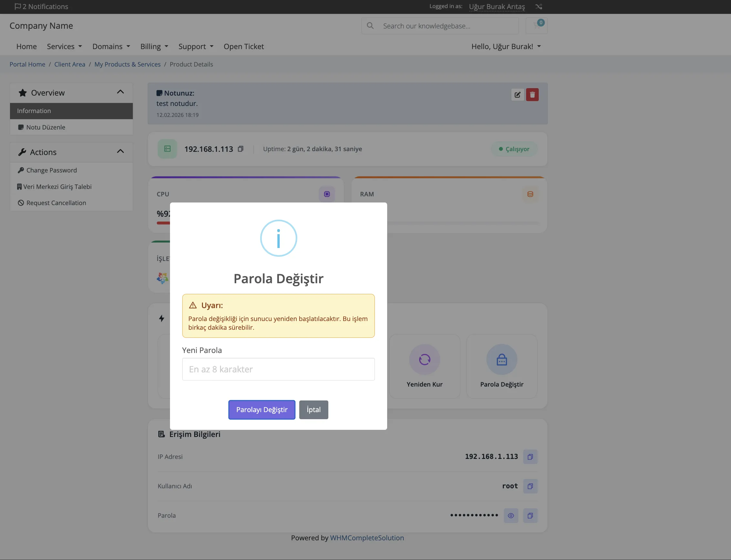Image resolution: width=731 pixels, height=560 pixels.
Task: Click the Uptime text
Action: pos(313,149)
